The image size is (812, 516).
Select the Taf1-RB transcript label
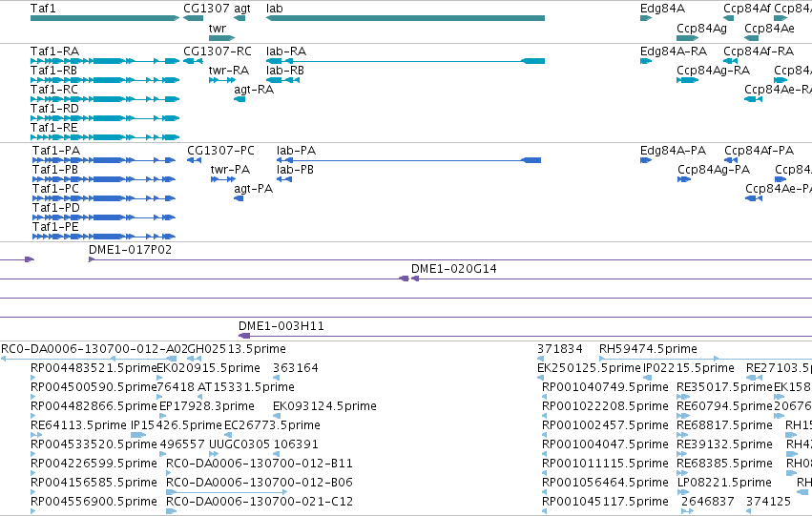click(x=53, y=71)
